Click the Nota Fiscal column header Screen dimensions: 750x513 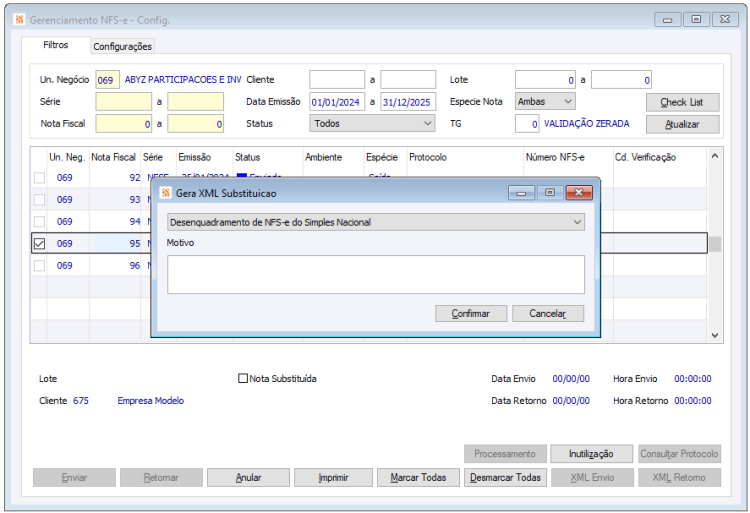pyautogui.click(x=113, y=157)
